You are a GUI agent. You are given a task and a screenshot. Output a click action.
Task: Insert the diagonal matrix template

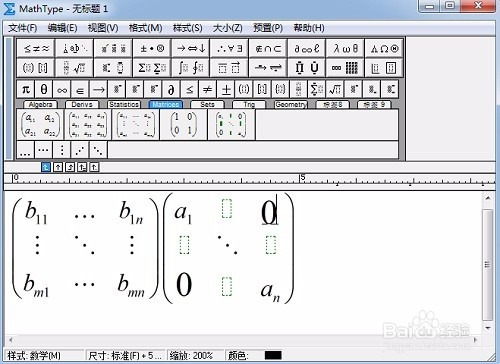pyautogui.click(x=231, y=125)
